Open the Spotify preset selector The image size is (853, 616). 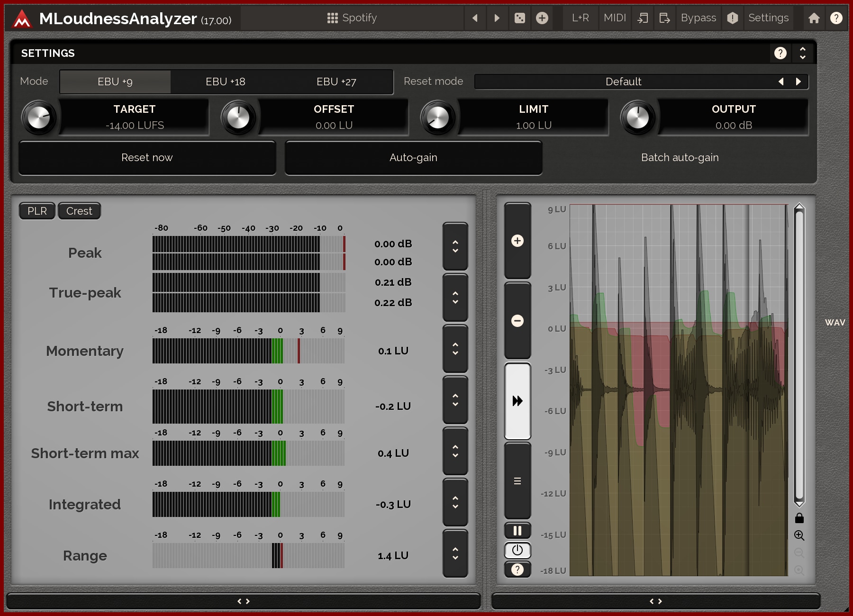point(352,18)
